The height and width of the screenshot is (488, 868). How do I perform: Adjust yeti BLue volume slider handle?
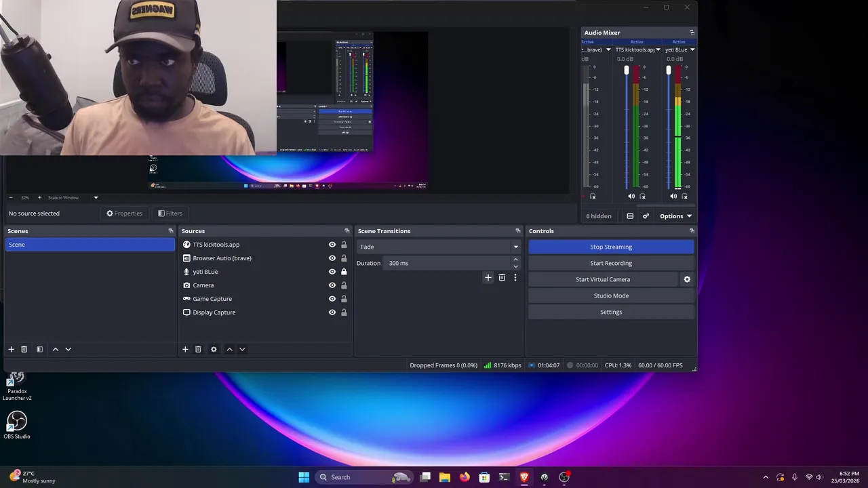(x=669, y=70)
